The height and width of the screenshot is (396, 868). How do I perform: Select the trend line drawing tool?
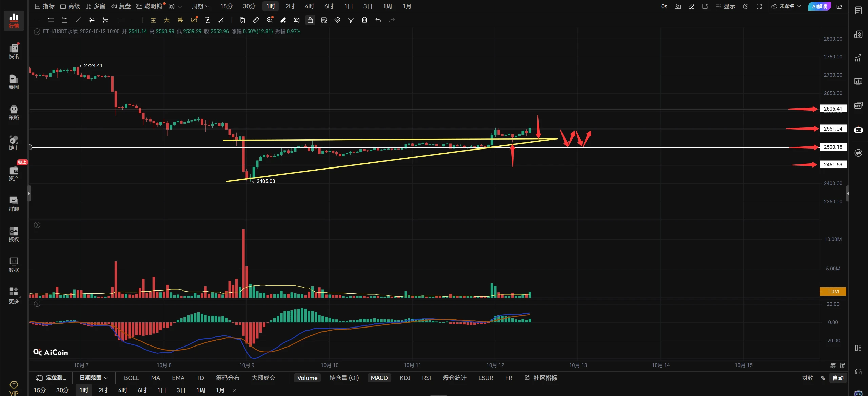(x=78, y=20)
